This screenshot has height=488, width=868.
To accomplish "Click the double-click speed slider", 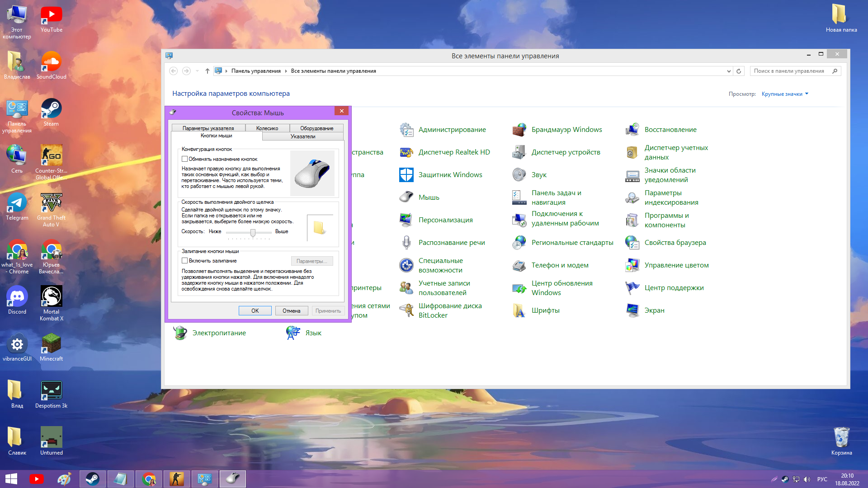I will (x=253, y=233).
